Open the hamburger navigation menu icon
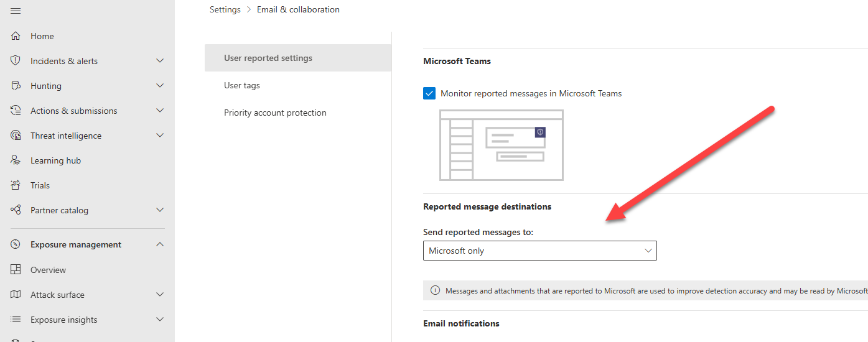This screenshot has width=868, height=342. coord(16,11)
